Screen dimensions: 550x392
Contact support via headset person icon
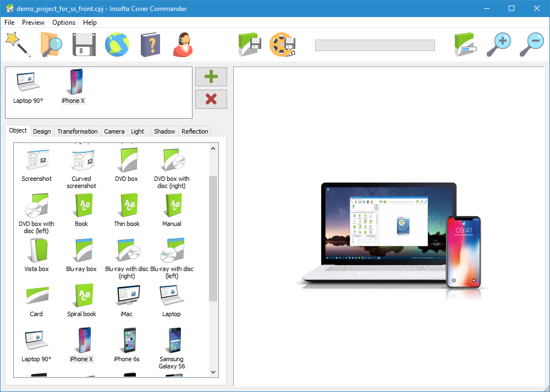[183, 45]
